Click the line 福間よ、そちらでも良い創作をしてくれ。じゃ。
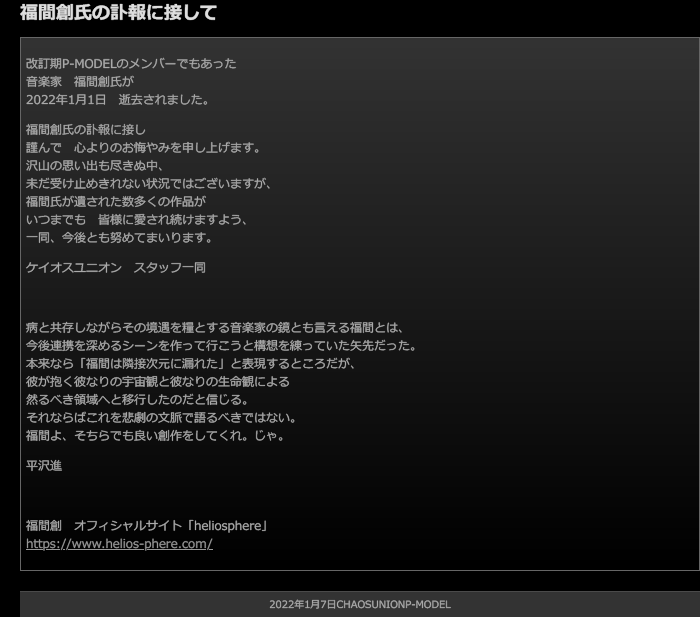This screenshot has height=617, width=700. [x=155, y=435]
